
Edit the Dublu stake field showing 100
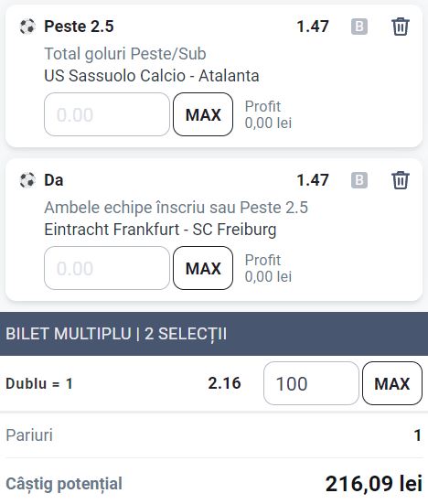(311, 383)
